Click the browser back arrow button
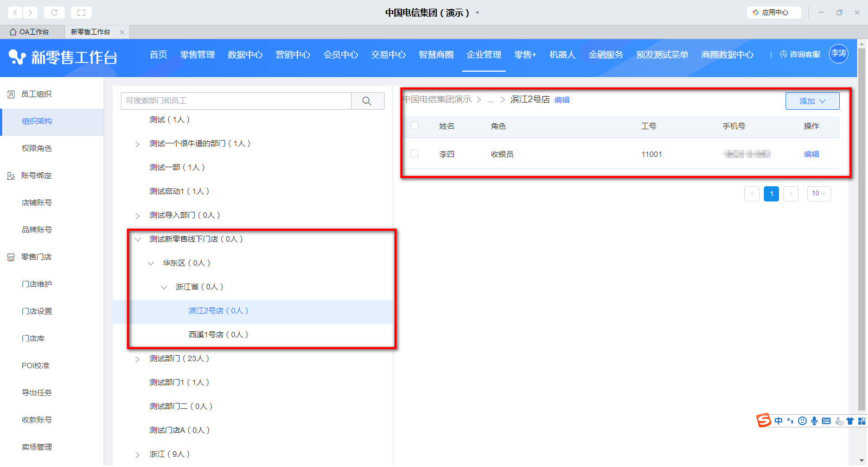868x467 pixels. (x=15, y=12)
